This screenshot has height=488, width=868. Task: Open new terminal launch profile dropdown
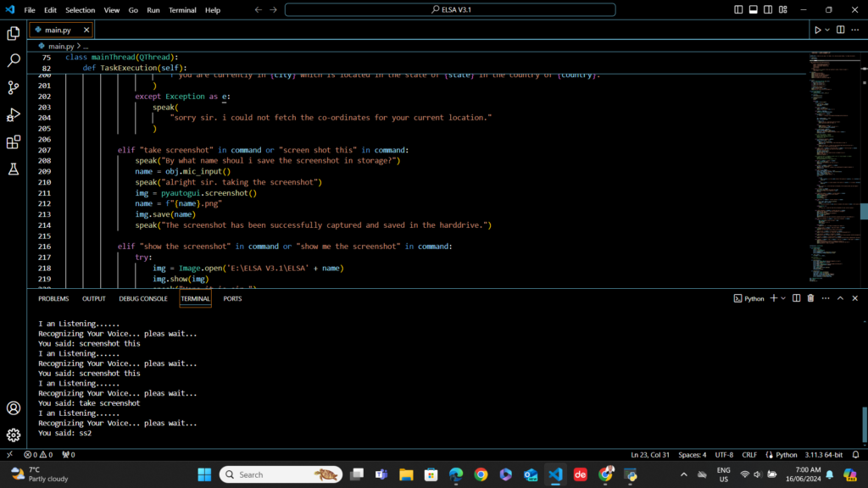tap(783, 298)
